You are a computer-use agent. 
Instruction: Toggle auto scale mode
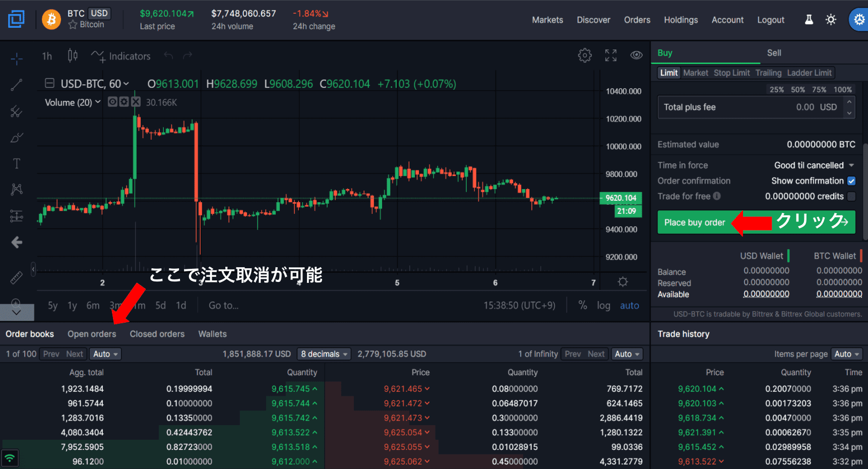pyautogui.click(x=630, y=306)
